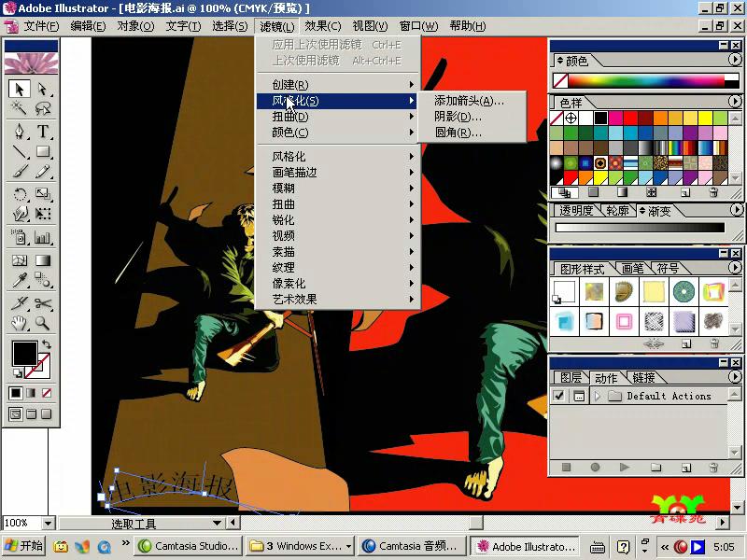The width and height of the screenshot is (747, 560).
Task: Open the zoom level 100% dropdown
Action: click(48, 524)
